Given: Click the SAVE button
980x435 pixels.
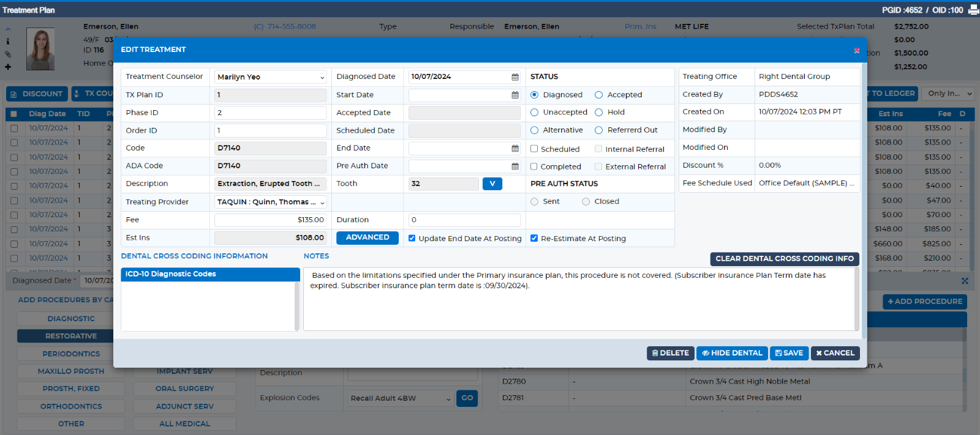Looking at the screenshot, I should pos(789,353).
